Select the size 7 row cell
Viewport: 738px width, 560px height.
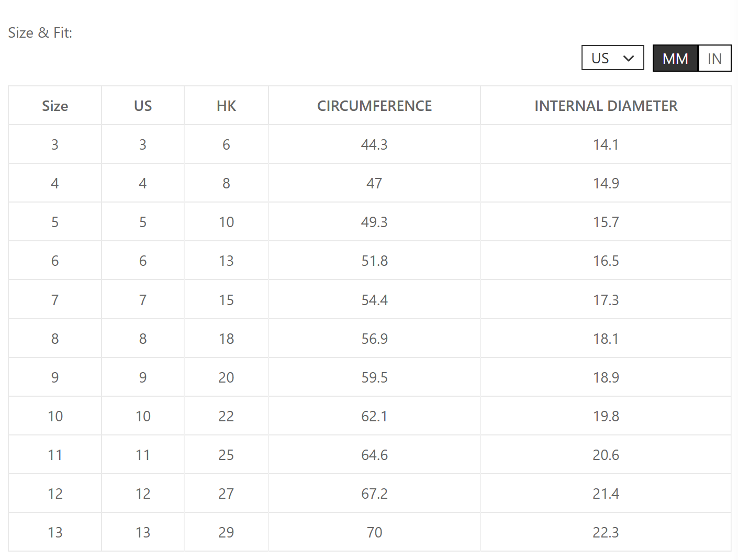pos(55,300)
